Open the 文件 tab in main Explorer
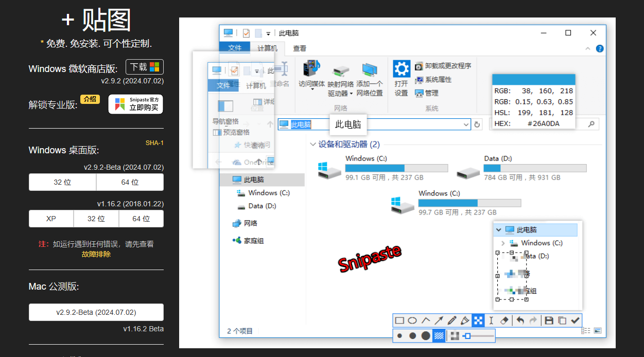The height and width of the screenshot is (357, 644). pyautogui.click(x=235, y=48)
